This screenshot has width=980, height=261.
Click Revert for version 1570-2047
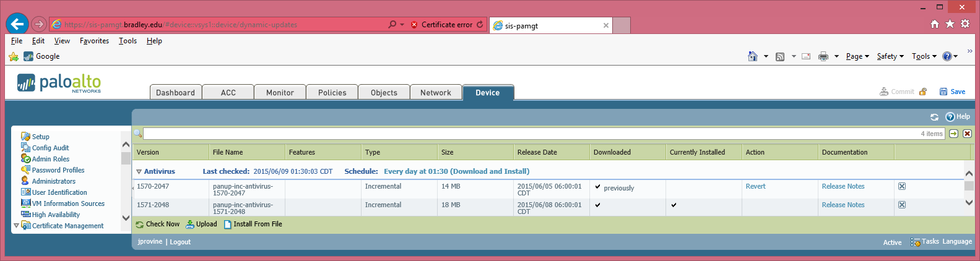coord(755,186)
